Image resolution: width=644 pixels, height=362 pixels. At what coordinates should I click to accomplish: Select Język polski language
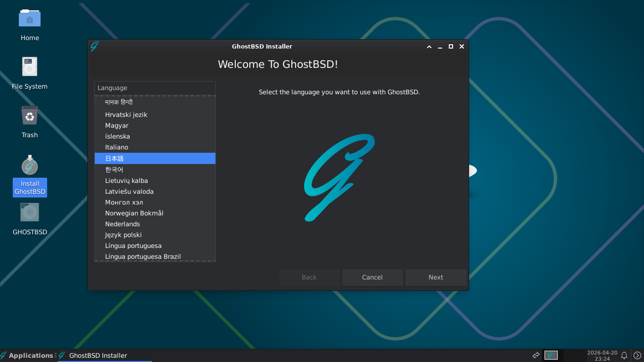(x=155, y=235)
